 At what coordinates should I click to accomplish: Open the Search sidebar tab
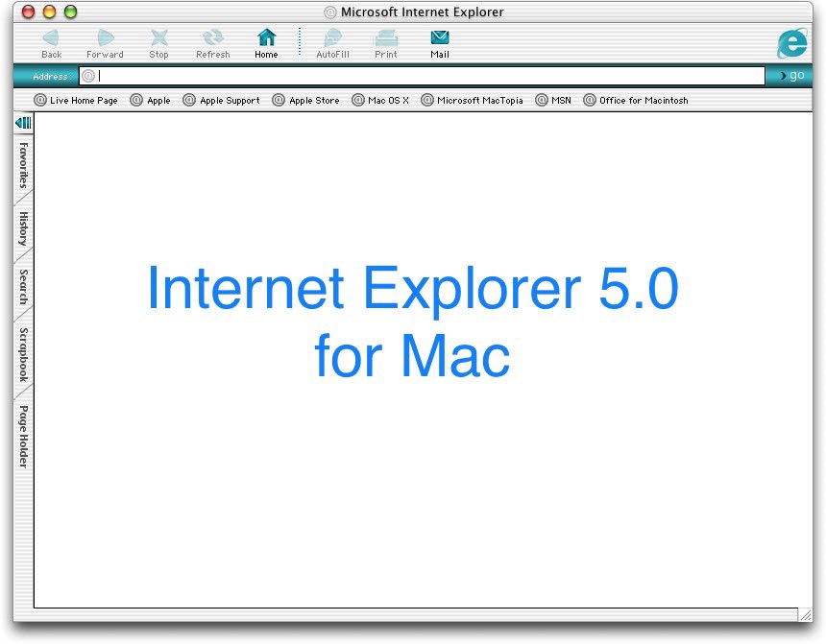click(x=23, y=286)
